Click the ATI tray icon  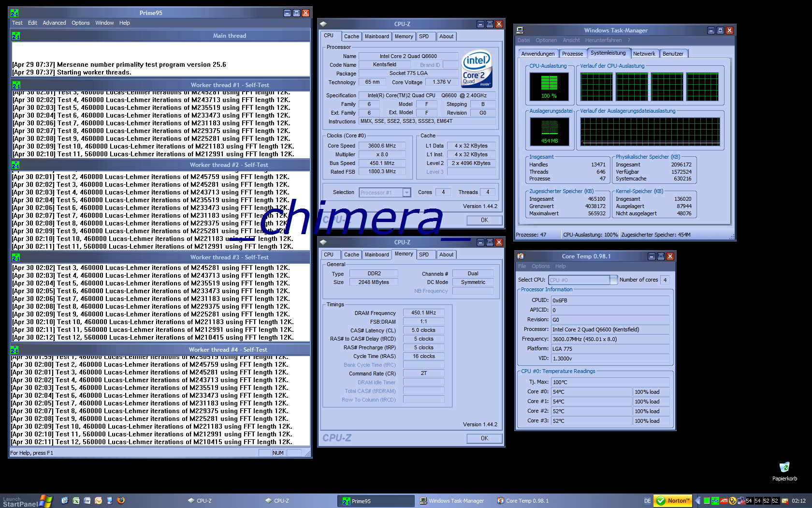[724, 501]
